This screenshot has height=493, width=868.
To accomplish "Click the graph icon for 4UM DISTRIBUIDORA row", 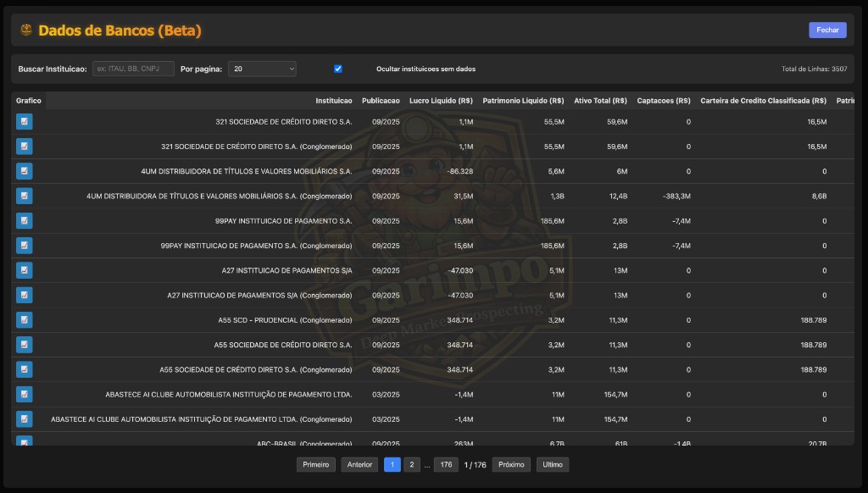I will [x=24, y=170].
